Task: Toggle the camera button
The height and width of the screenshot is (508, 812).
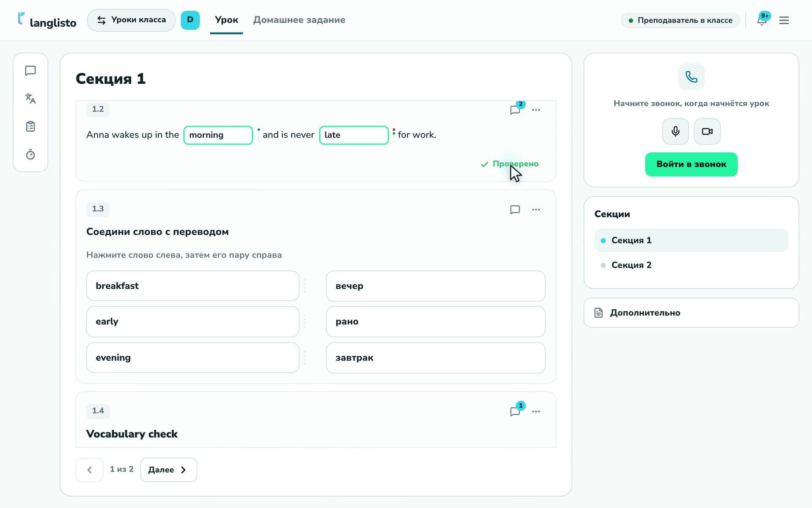Action: [x=707, y=131]
